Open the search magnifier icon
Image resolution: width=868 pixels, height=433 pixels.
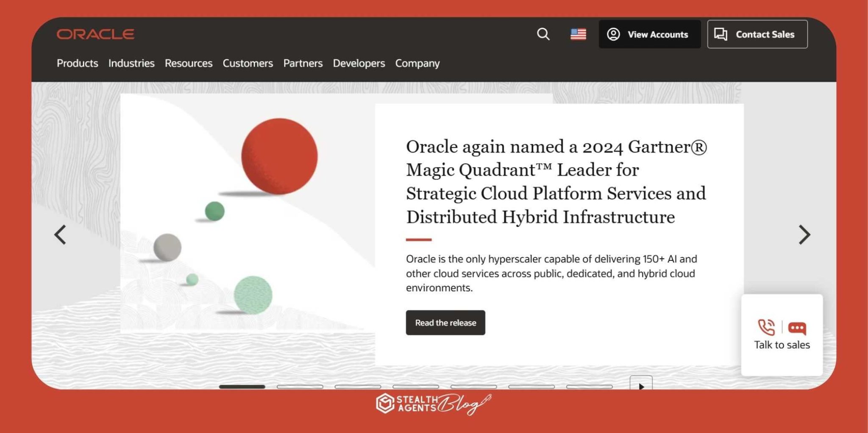[x=543, y=34]
